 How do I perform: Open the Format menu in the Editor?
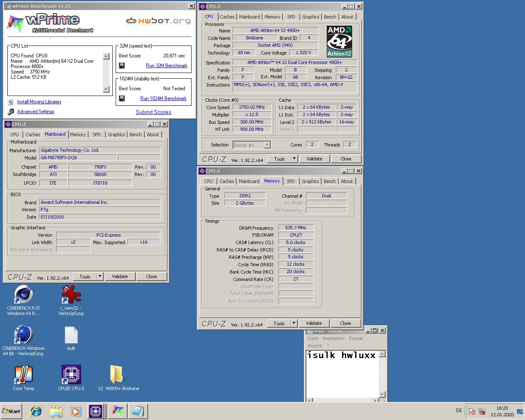356,338
